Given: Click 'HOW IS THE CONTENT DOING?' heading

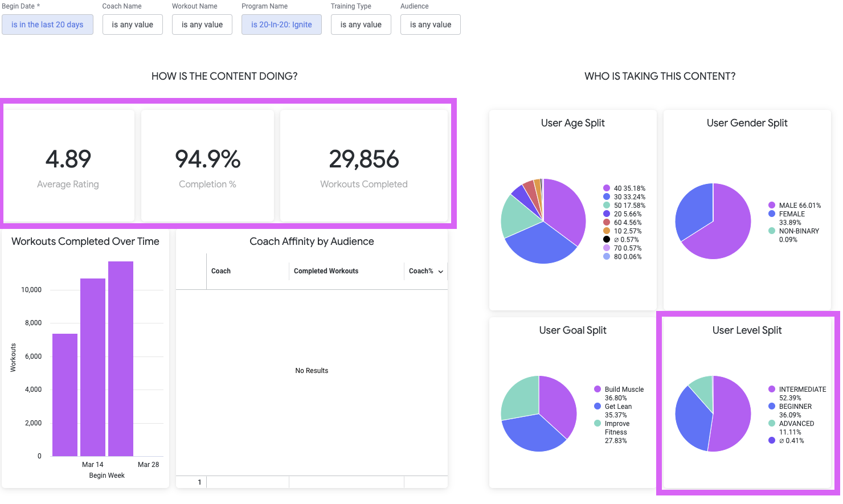Looking at the screenshot, I should [224, 76].
